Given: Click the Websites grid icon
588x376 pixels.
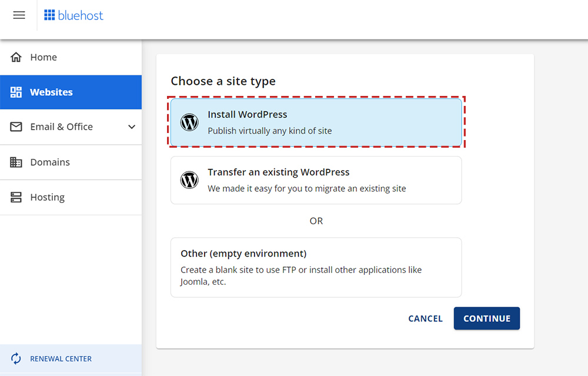Looking at the screenshot, I should 16,92.
